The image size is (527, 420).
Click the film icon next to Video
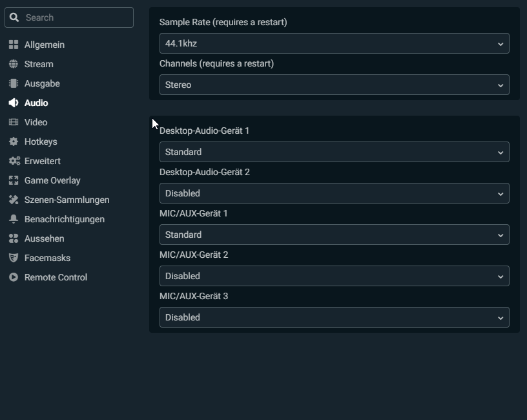(13, 122)
